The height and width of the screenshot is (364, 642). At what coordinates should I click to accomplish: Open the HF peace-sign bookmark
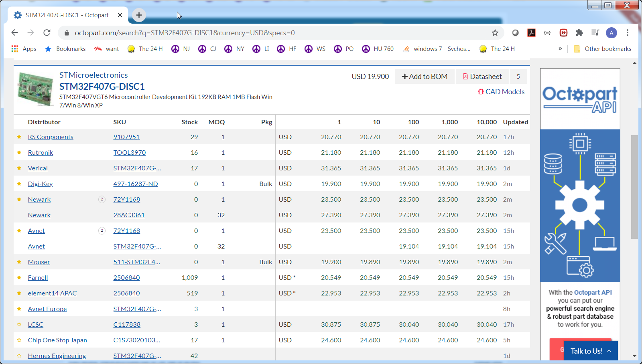[287, 49]
